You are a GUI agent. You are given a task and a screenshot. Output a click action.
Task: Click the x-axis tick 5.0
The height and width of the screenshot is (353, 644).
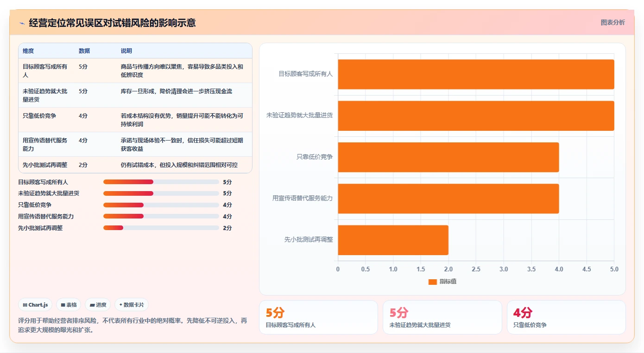coord(614,269)
